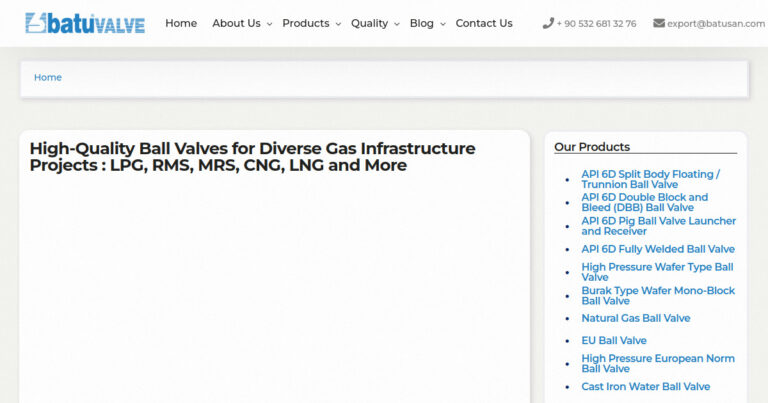Open API 6D Double Block and Bleed Ball Valve

(x=645, y=202)
